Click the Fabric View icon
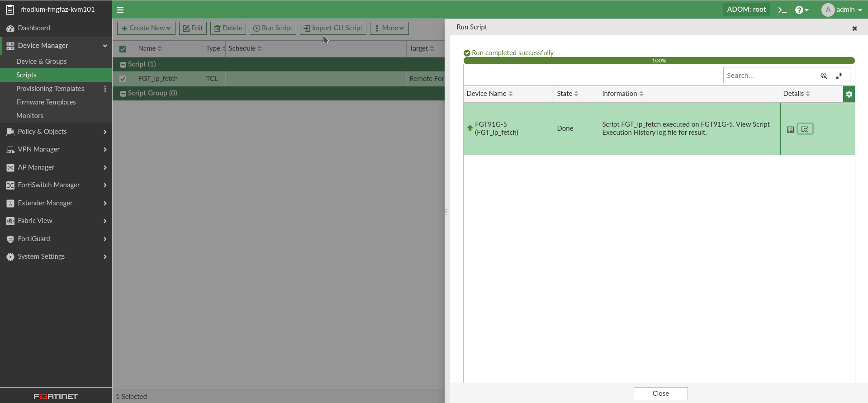The image size is (868, 403). click(x=10, y=221)
